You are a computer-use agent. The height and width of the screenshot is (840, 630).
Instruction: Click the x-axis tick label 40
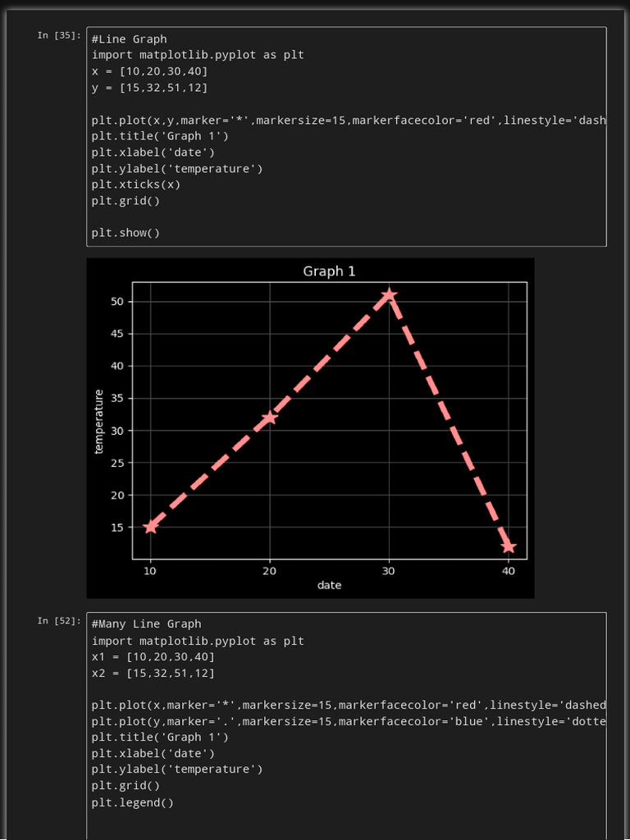coord(509,571)
